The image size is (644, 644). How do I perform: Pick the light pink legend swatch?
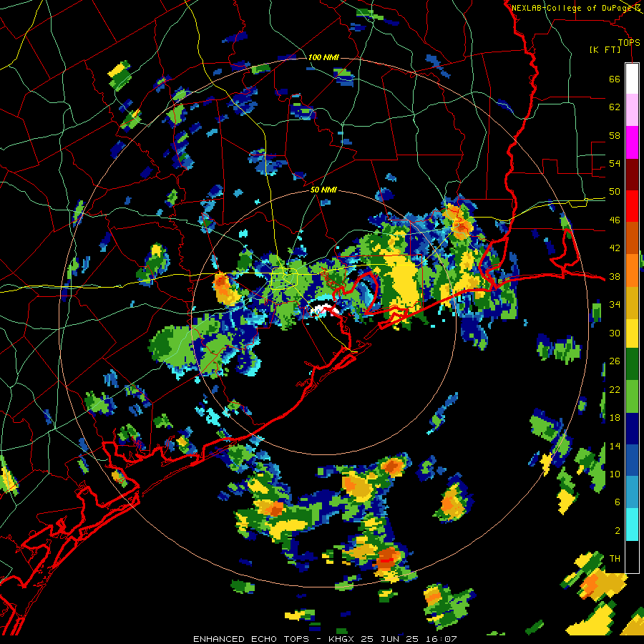[x=632, y=109]
